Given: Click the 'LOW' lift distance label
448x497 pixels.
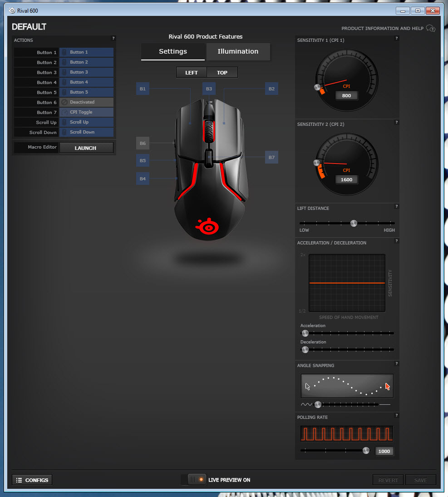Looking at the screenshot, I should pyautogui.click(x=304, y=230).
